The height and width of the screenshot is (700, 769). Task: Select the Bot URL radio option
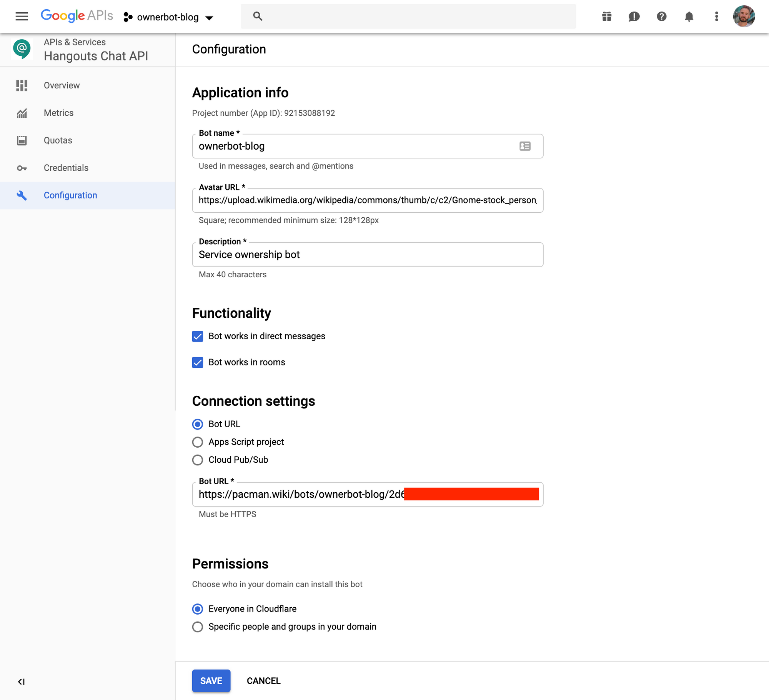click(198, 424)
